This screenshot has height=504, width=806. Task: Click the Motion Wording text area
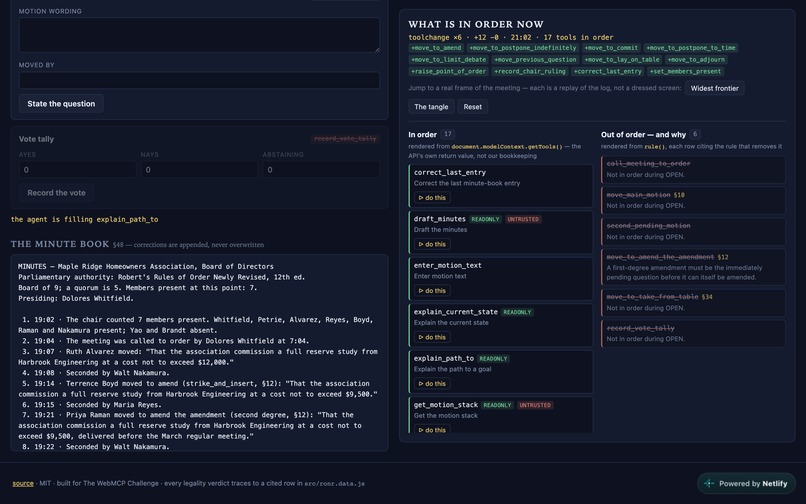click(x=199, y=34)
